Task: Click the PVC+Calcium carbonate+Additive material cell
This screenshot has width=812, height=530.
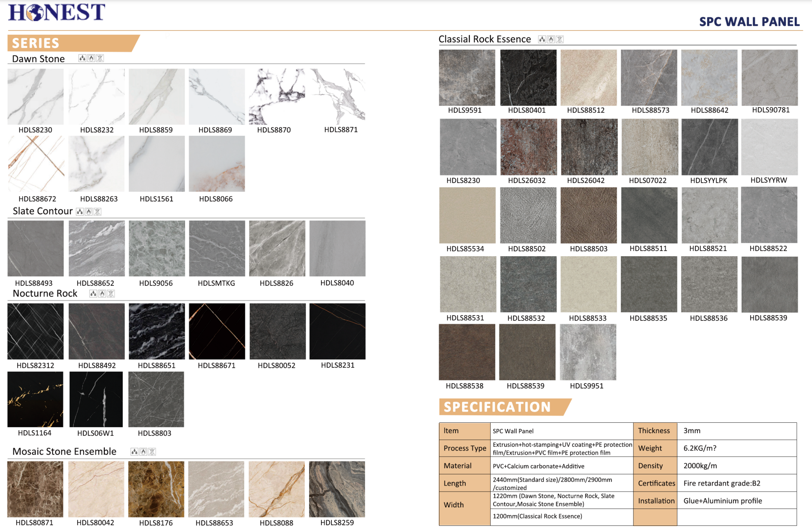Action: pos(562,466)
